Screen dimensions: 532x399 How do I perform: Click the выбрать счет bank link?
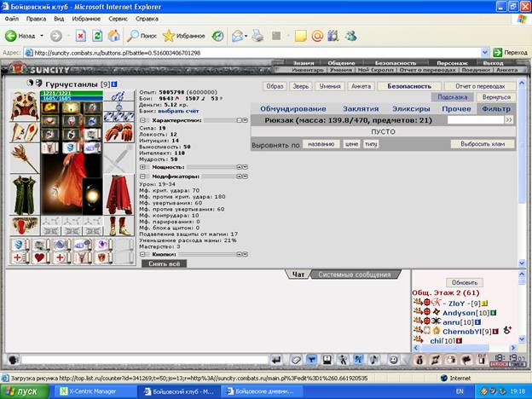pyautogui.click(x=178, y=111)
